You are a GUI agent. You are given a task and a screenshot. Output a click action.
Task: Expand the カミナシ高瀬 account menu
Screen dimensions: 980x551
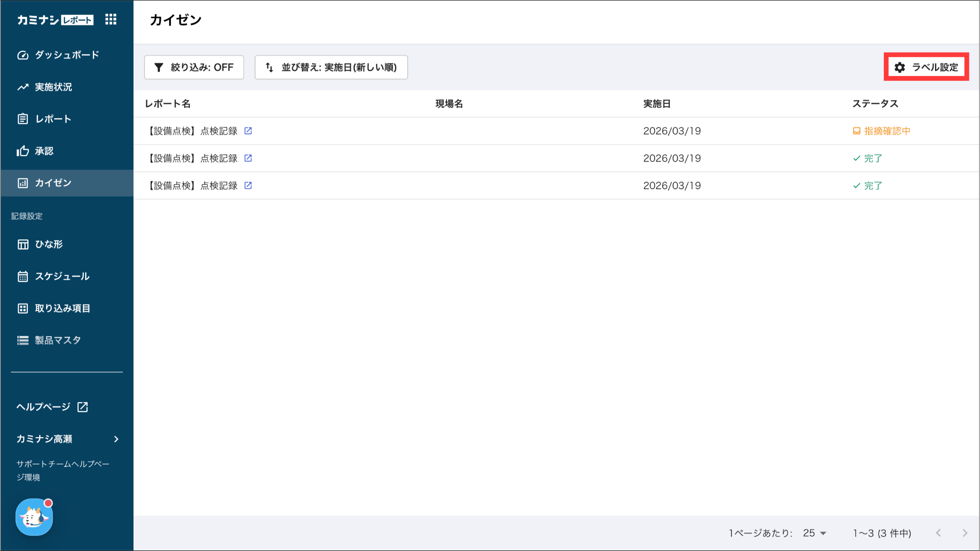point(67,439)
